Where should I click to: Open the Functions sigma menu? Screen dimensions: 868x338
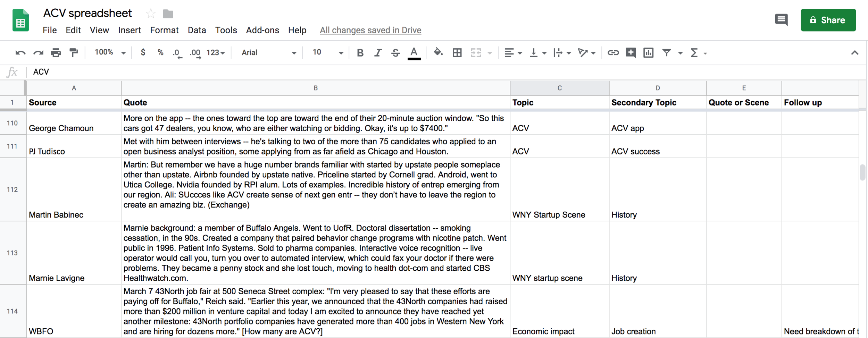click(x=694, y=53)
